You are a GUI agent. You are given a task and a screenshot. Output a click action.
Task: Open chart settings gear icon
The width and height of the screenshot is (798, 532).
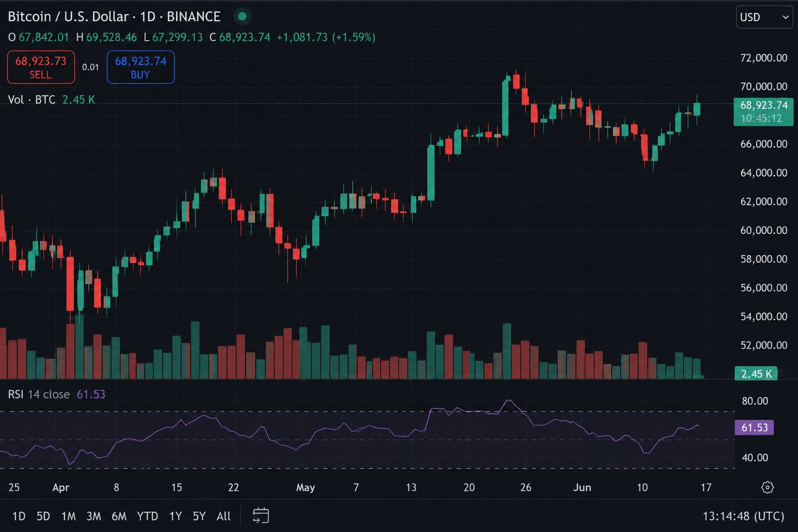click(x=767, y=487)
